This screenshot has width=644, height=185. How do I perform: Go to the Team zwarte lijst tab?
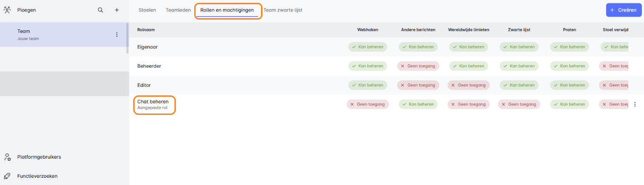click(x=283, y=10)
